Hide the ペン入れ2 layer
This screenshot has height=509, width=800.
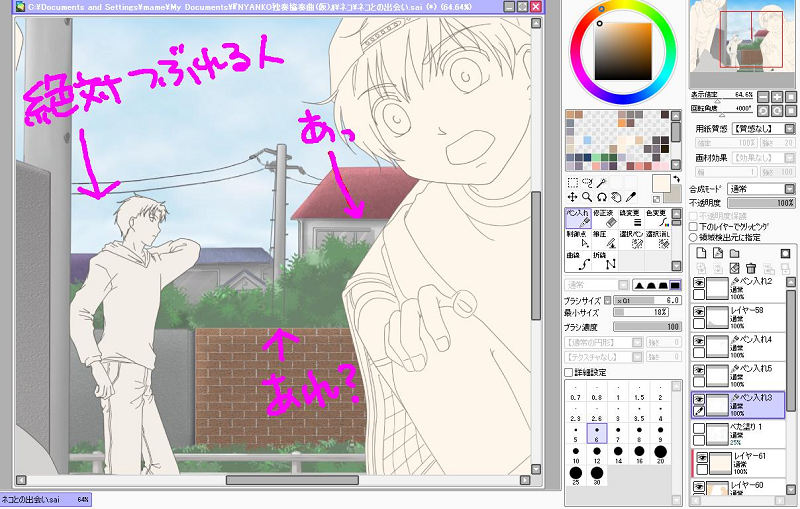tap(699, 283)
